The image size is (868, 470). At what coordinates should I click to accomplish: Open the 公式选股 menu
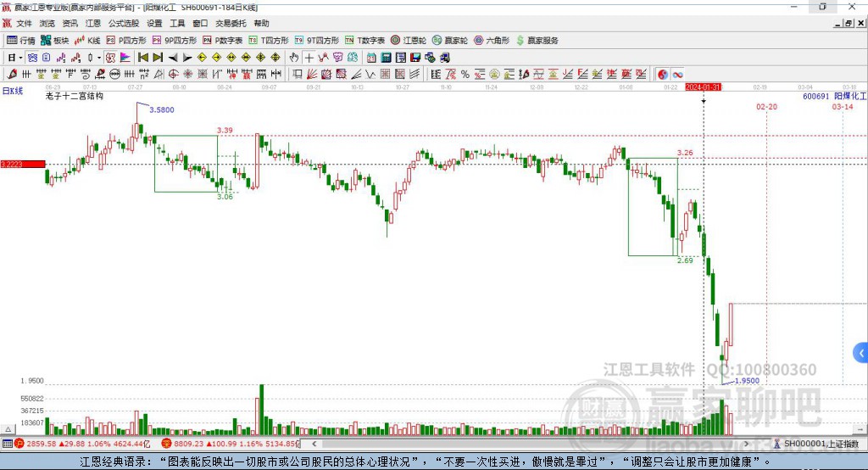click(x=124, y=23)
